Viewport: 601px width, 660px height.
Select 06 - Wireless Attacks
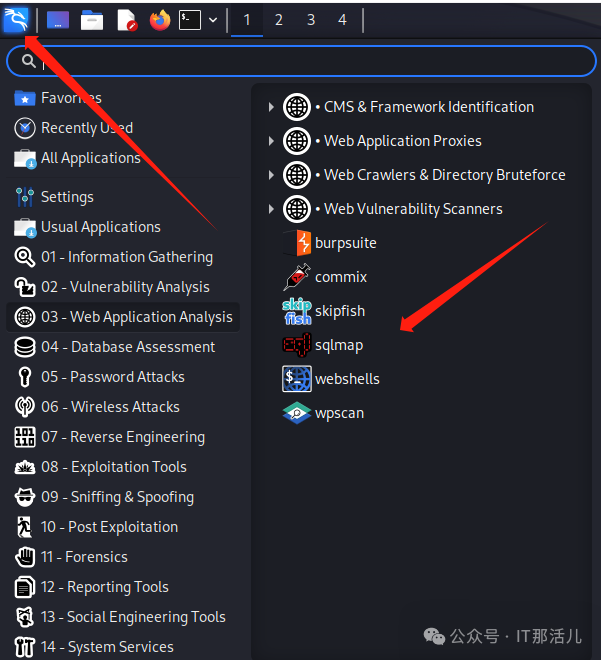tap(123, 407)
